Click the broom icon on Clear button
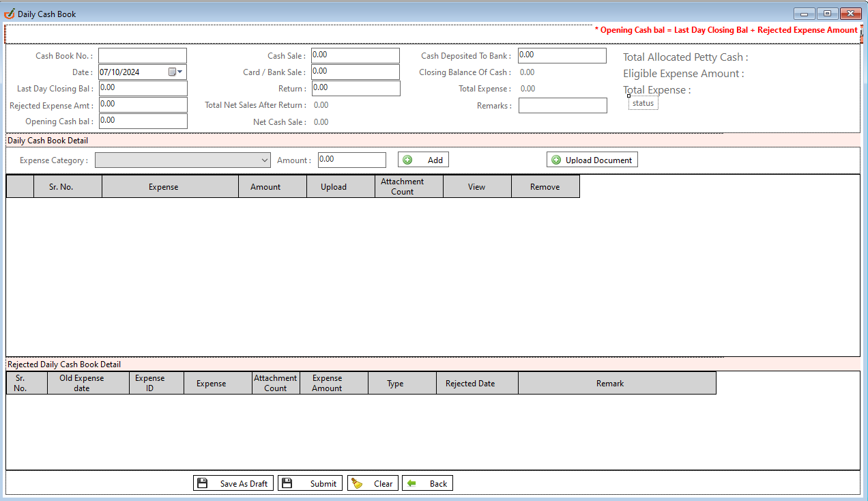The width and height of the screenshot is (868, 501). tap(357, 483)
